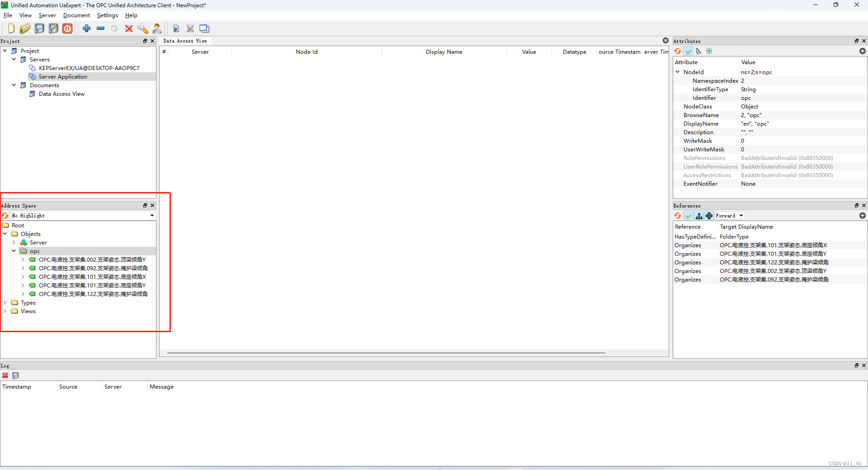
Task: Open a project using folder icon
Action: [25, 28]
